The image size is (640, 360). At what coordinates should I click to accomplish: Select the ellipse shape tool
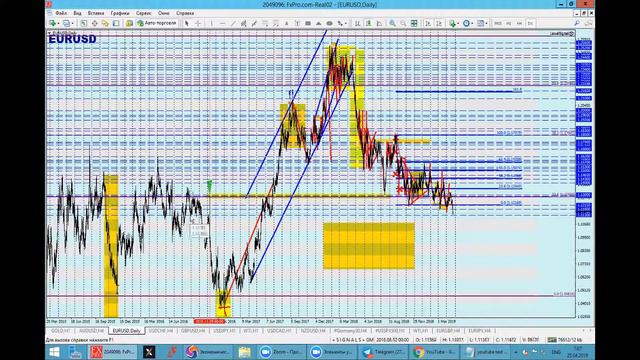[x=329, y=23]
